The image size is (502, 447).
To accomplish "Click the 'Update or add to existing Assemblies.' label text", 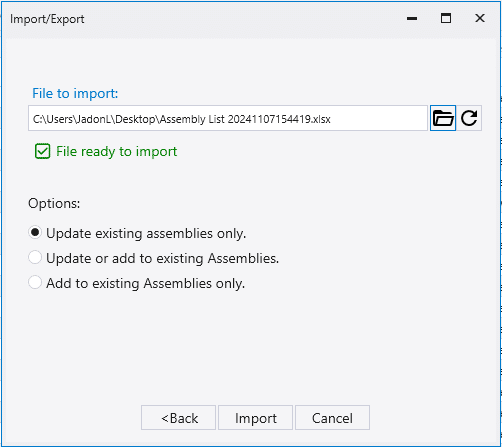I will tap(163, 258).
